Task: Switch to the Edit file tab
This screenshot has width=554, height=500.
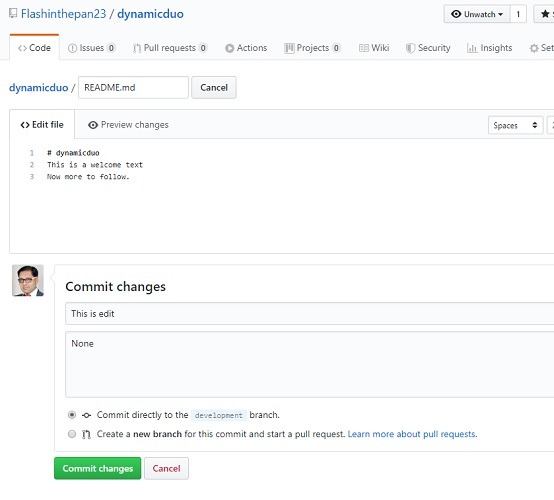Action: tap(42, 125)
